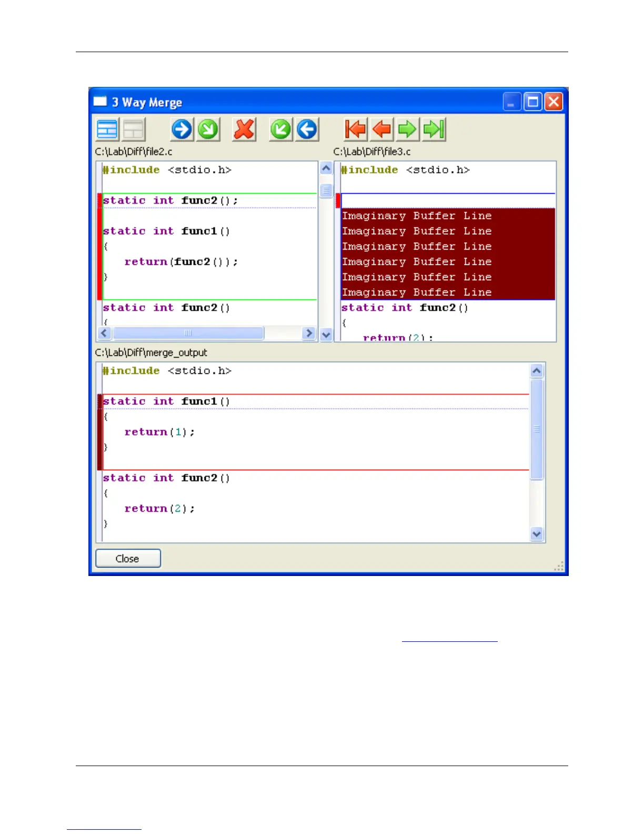Maximize the 3 Way Merge window

click(532, 102)
